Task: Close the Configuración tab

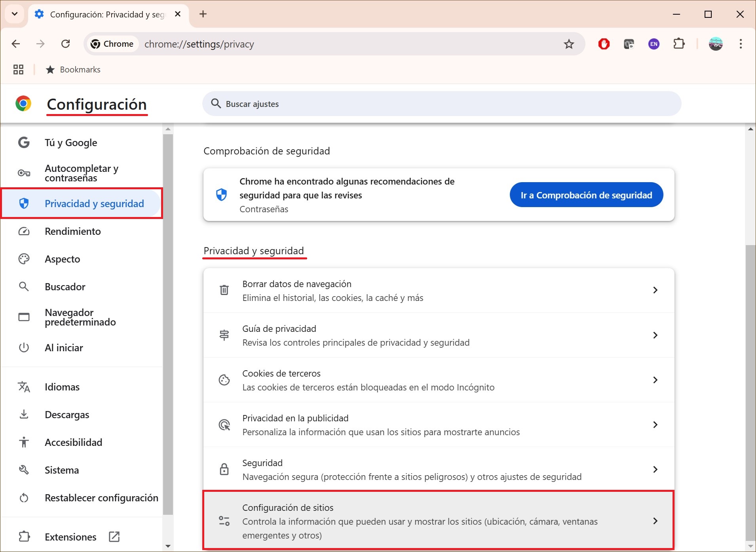Action: coord(178,14)
